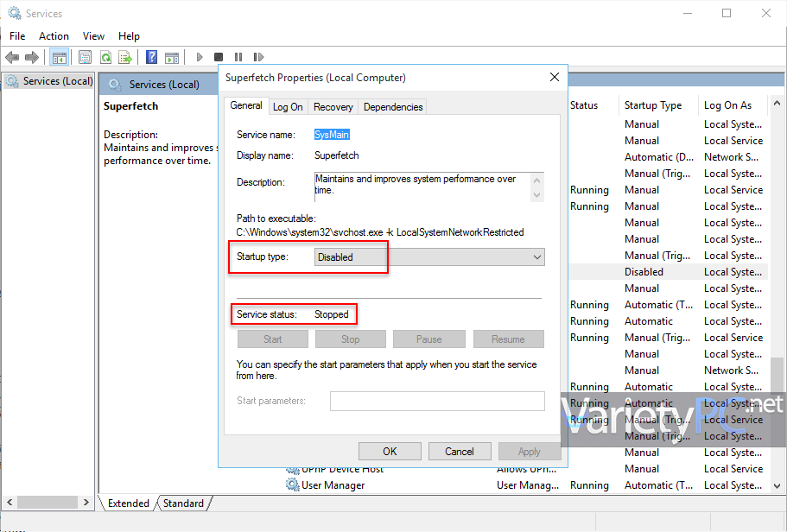Click the OK button
The image size is (787, 532).
pyautogui.click(x=390, y=451)
